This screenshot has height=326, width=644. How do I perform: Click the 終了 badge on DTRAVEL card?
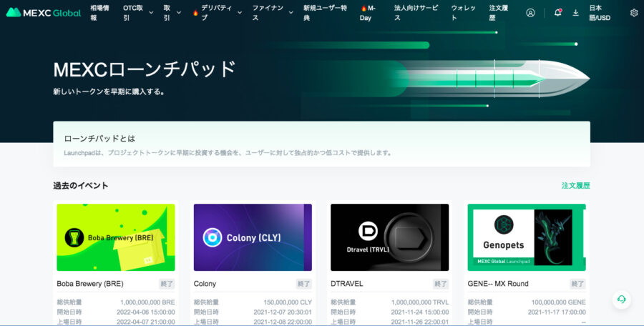441,284
